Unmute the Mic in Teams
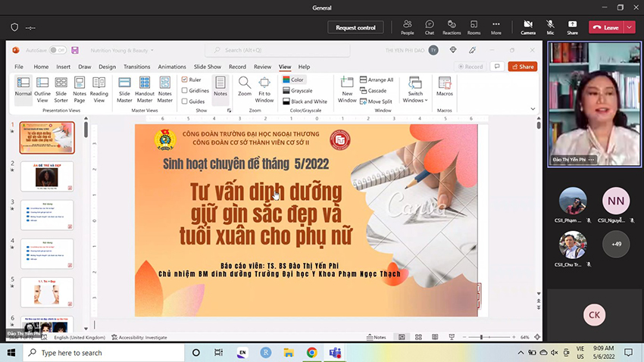This screenshot has height=362, width=644. pyautogui.click(x=550, y=27)
